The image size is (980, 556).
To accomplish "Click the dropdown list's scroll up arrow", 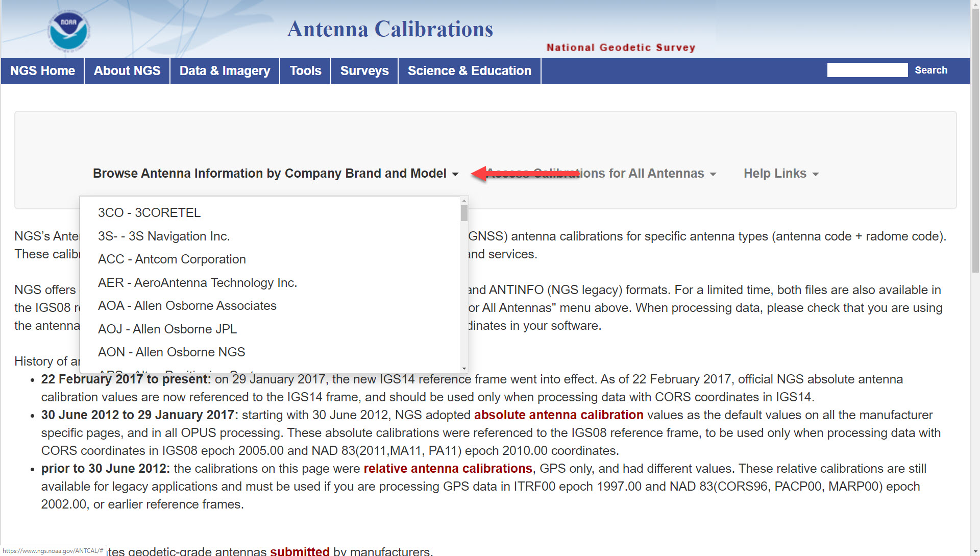I will pyautogui.click(x=464, y=200).
